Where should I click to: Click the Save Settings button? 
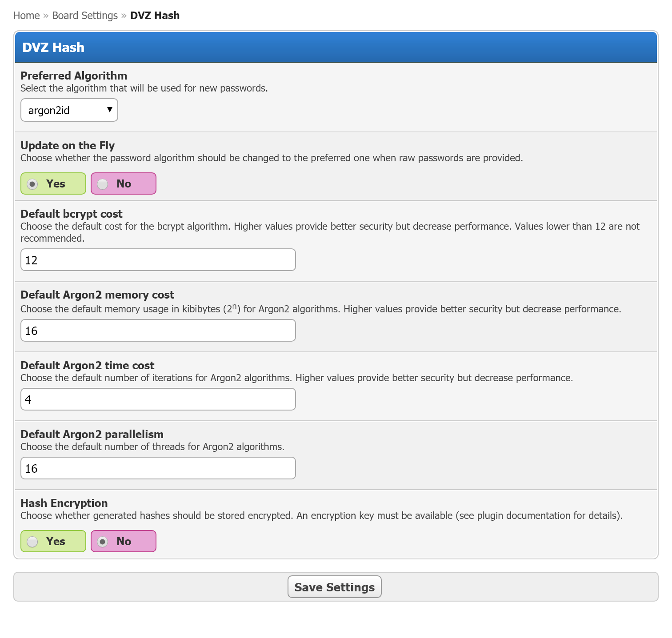click(x=334, y=587)
